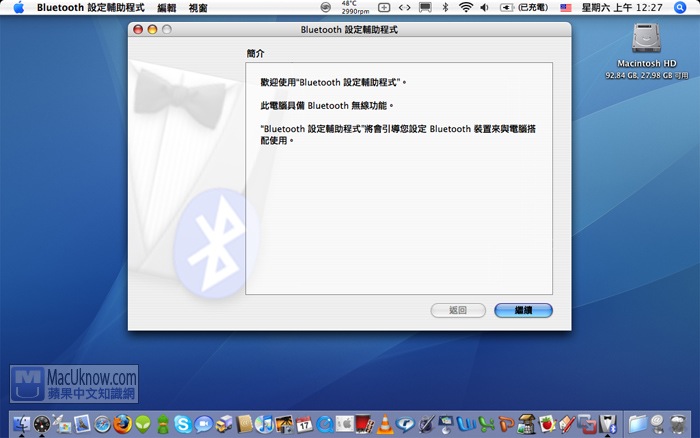Launch Firefox from the Dock
The image size is (700, 438).
click(122, 424)
